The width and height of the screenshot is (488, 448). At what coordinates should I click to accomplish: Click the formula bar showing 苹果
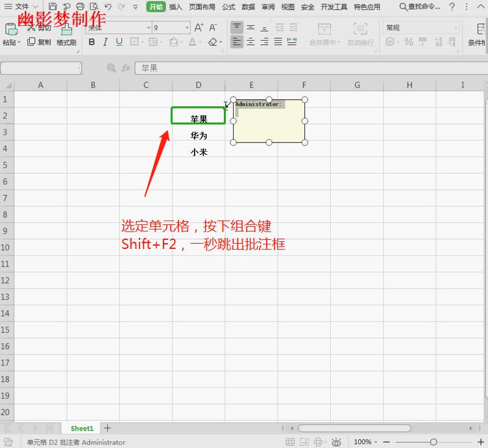pyautogui.click(x=311, y=68)
